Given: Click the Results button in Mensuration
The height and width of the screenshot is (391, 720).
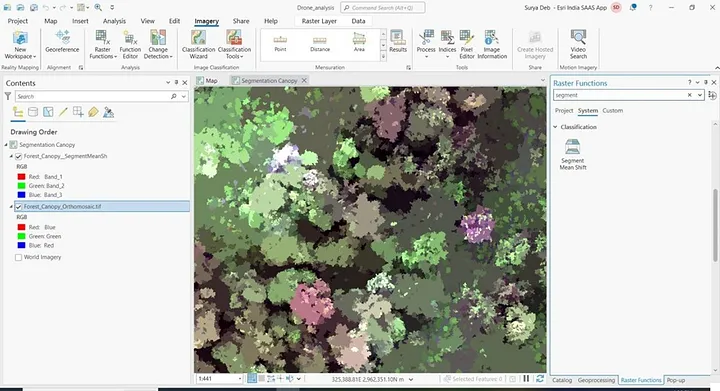Looking at the screenshot, I should point(398,42).
